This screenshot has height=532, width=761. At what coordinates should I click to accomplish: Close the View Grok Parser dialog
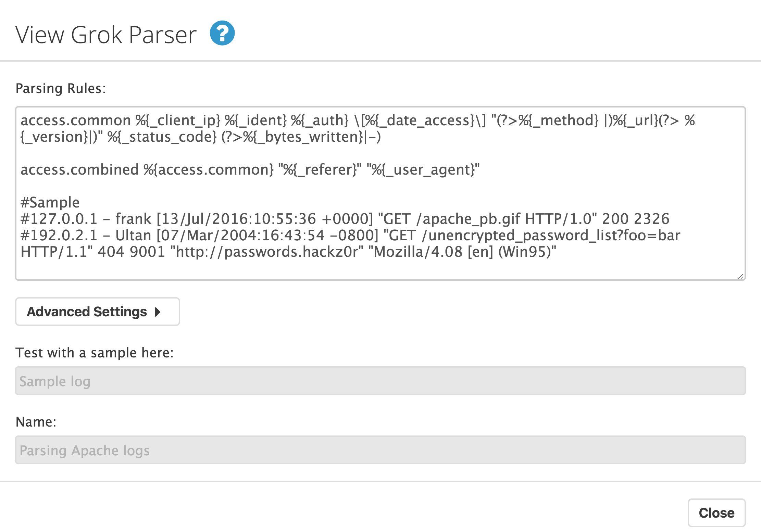716,513
